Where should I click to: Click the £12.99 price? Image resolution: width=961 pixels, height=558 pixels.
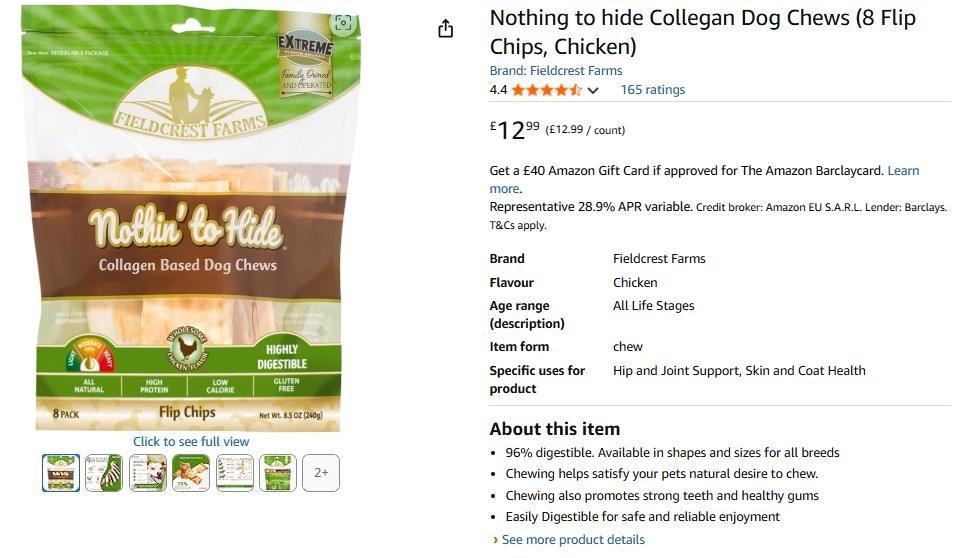[x=514, y=130]
